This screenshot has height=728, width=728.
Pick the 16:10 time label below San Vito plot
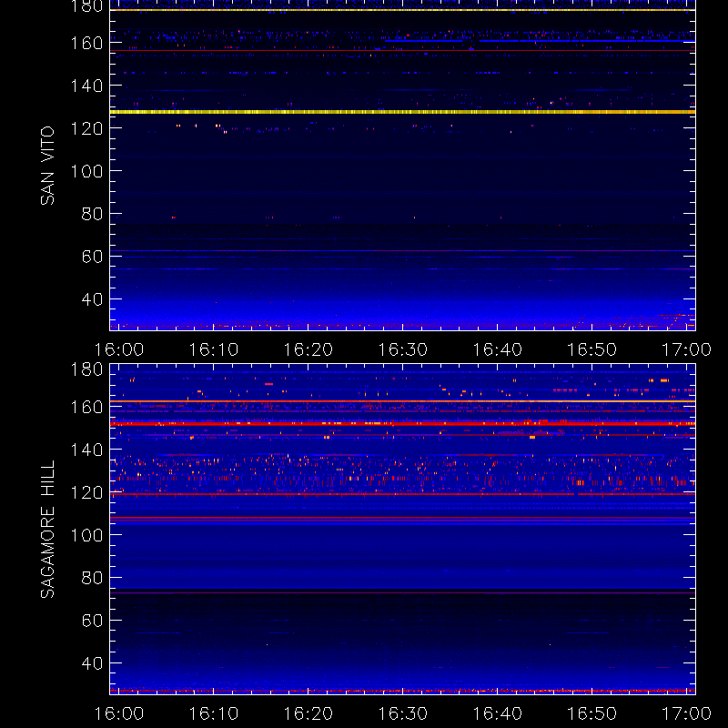coord(214,349)
